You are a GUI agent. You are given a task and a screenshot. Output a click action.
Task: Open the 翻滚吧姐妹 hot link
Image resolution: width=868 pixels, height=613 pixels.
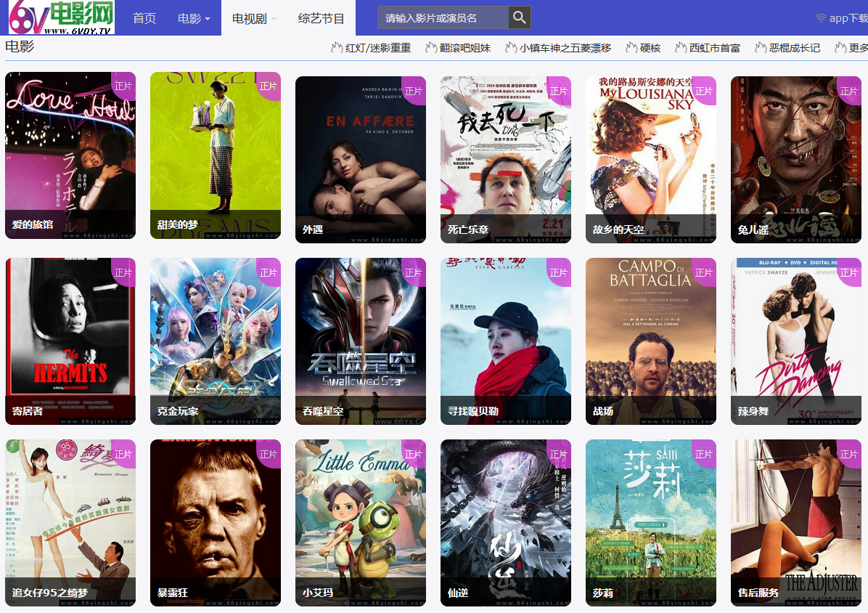pos(464,48)
